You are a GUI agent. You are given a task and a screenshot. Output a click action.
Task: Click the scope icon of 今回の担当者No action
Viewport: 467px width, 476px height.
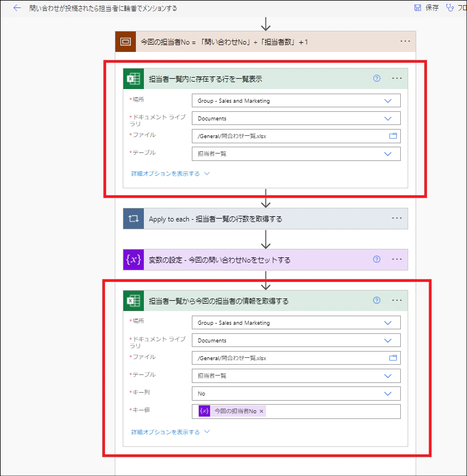pyautogui.click(x=126, y=42)
